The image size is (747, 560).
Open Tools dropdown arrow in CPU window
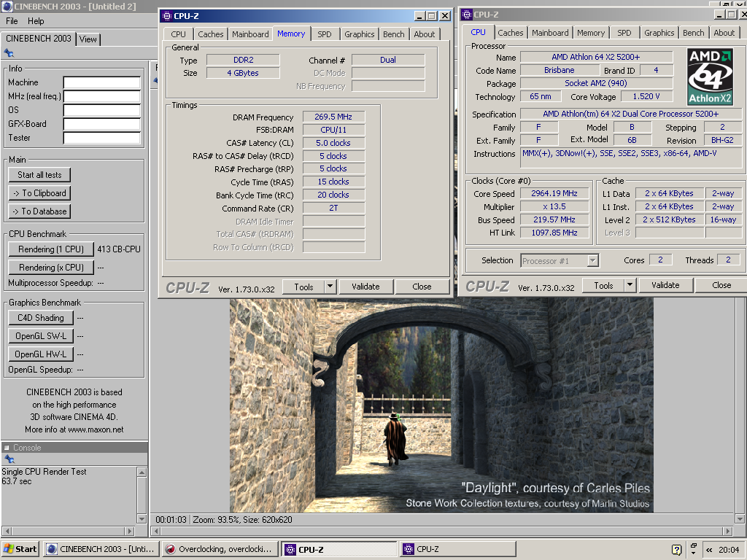click(x=630, y=285)
